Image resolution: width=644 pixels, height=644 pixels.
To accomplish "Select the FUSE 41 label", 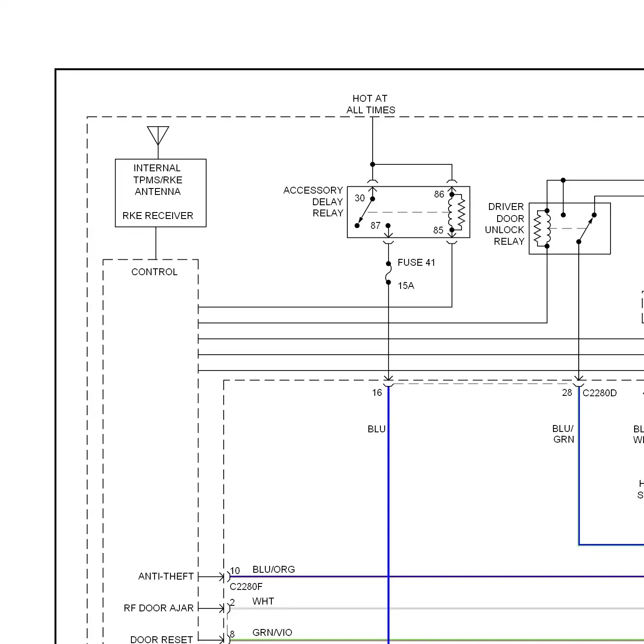I will point(416,262).
